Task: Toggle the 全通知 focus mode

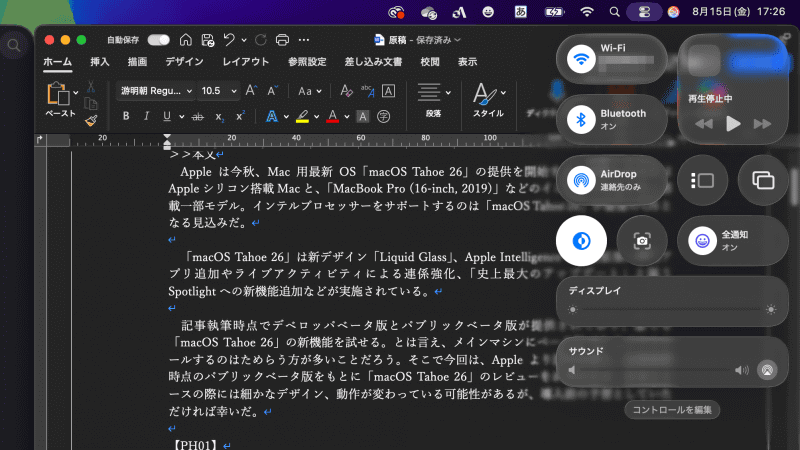Action: tap(703, 241)
